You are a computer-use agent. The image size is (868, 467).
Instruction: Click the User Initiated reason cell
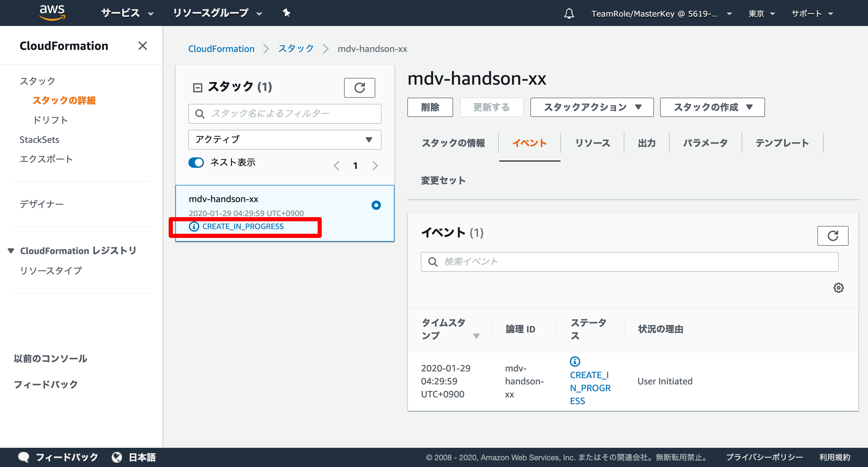(665, 381)
